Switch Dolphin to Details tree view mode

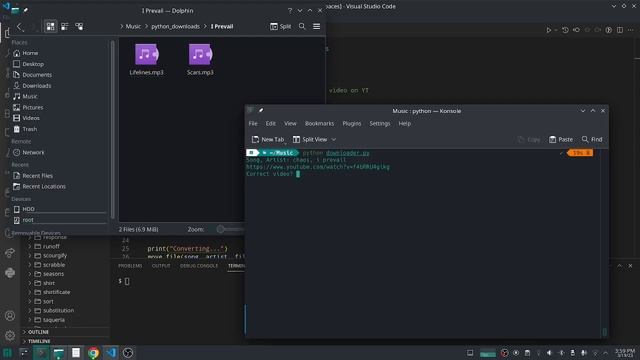coord(79,27)
